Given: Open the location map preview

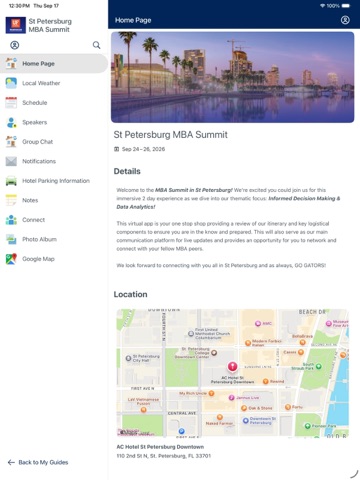Looking at the screenshot, I should 232,373.
